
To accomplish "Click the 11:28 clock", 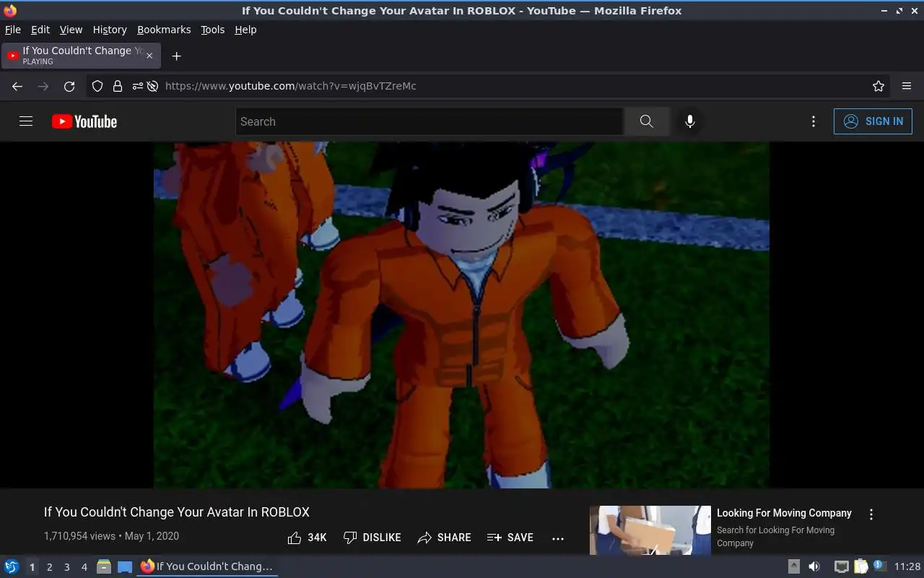I will coord(907,566).
